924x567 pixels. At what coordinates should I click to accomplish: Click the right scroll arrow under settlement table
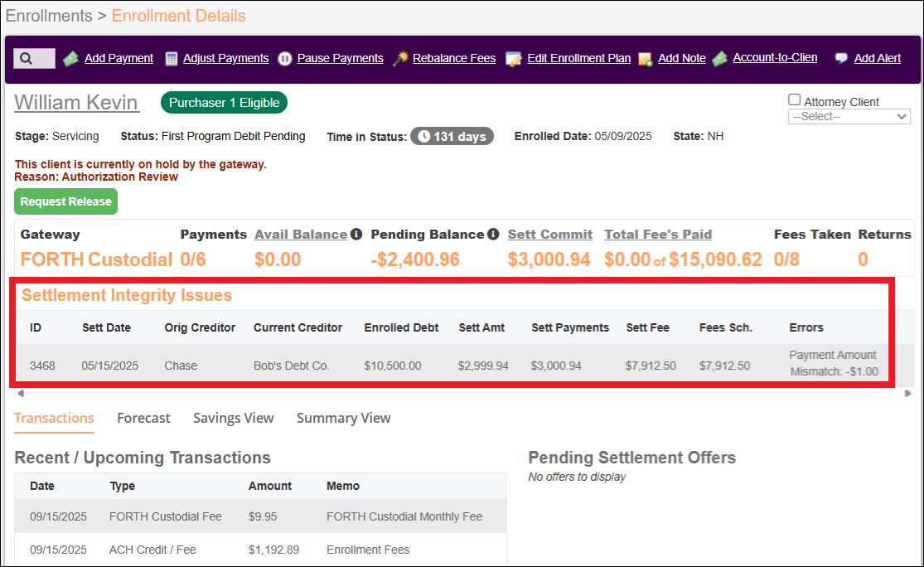[x=907, y=393]
